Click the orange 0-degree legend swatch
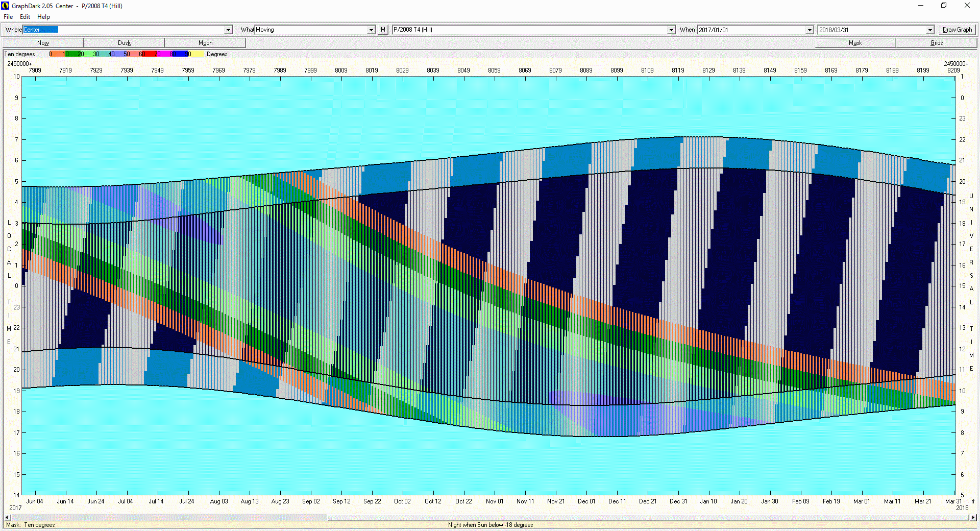Viewport: 980px width, 531px height. click(57, 54)
